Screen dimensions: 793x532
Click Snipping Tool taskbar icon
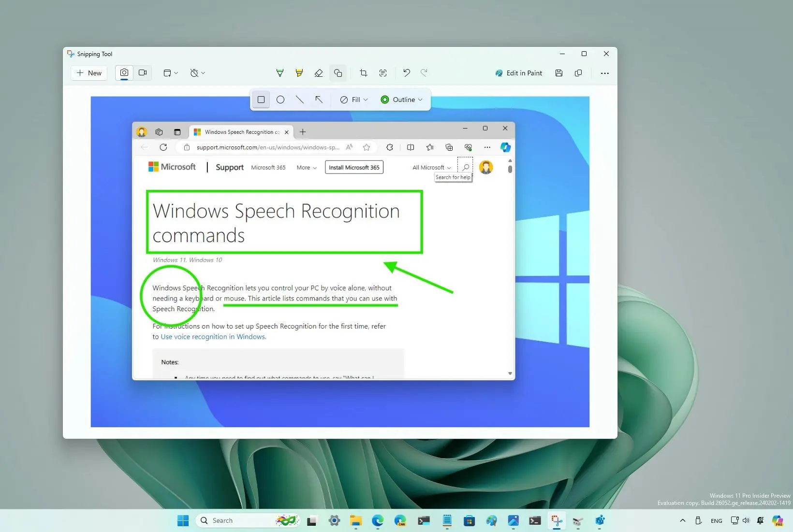click(557, 520)
